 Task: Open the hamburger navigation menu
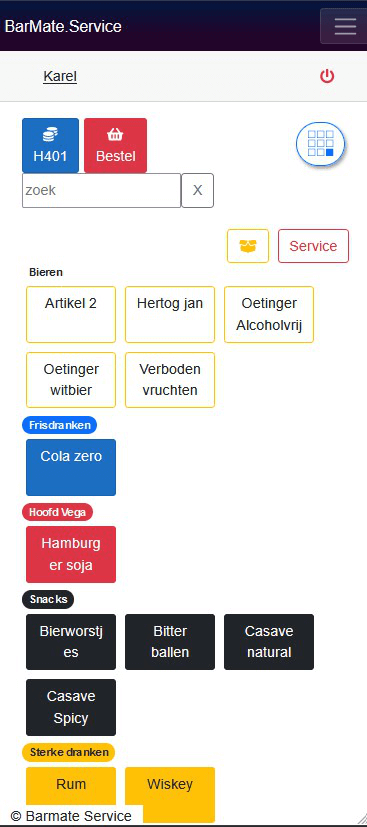click(x=345, y=26)
